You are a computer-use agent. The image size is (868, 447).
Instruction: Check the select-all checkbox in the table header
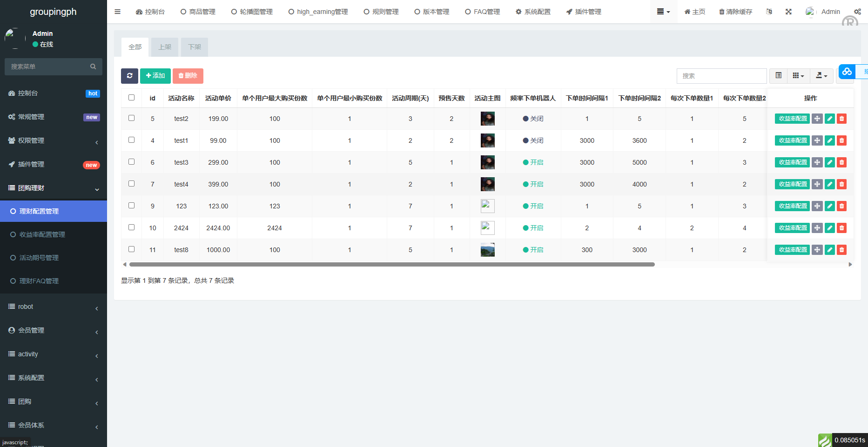pyautogui.click(x=132, y=97)
